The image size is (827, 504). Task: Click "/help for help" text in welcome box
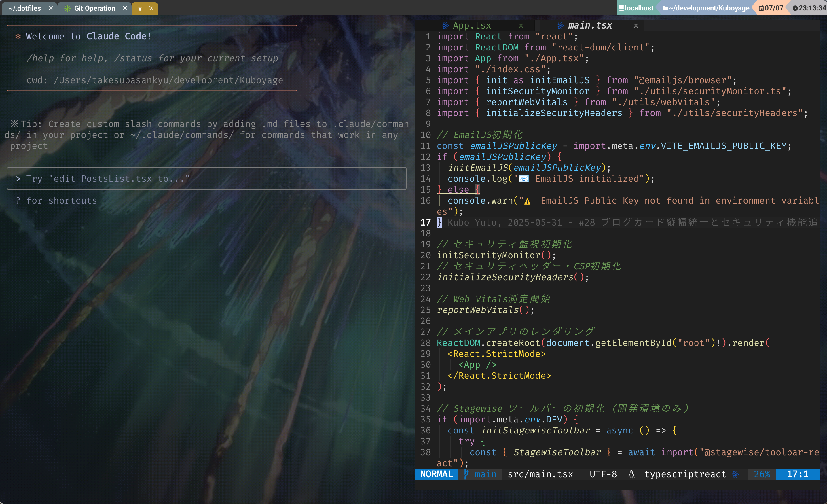[67, 58]
